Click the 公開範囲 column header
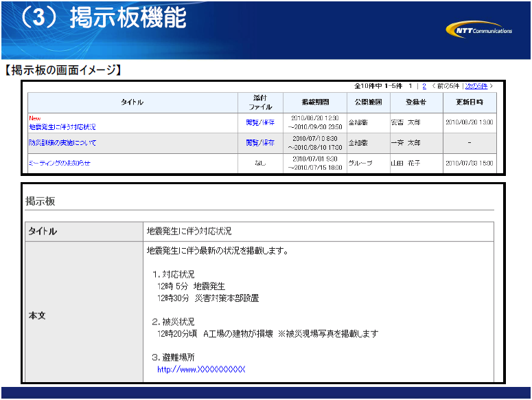Image resolution: width=532 pixels, height=400 pixels. click(367, 102)
